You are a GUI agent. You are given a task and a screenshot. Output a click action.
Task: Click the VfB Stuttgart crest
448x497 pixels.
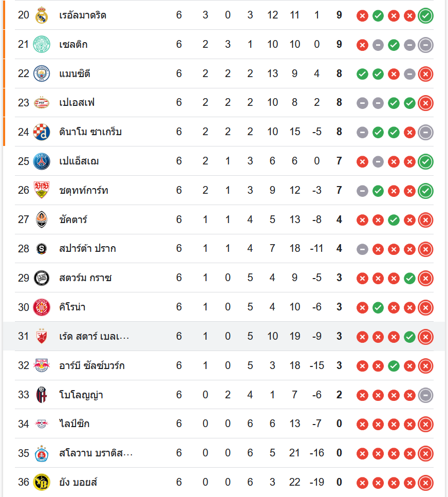pyautogui.click(x=41, y=191)
